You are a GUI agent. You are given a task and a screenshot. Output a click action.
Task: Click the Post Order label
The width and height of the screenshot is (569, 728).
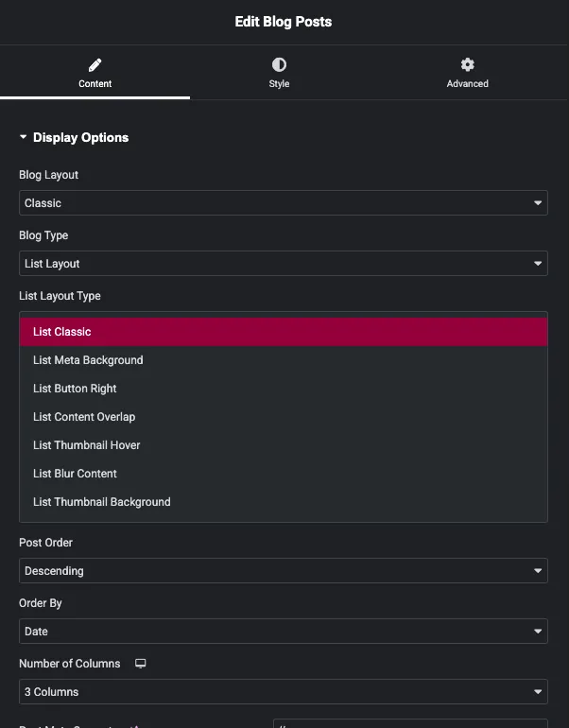[46, 543]
